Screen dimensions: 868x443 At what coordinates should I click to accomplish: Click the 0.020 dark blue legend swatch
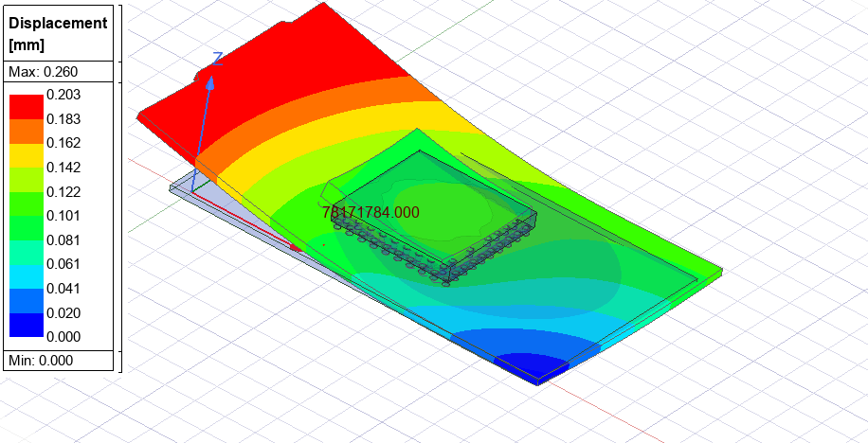pos(26,326)
